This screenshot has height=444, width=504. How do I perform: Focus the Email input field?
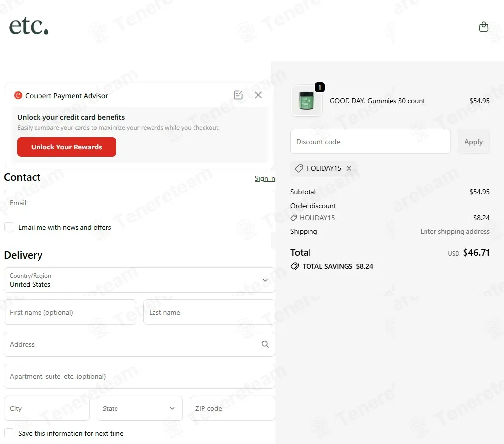click(140, 203)
